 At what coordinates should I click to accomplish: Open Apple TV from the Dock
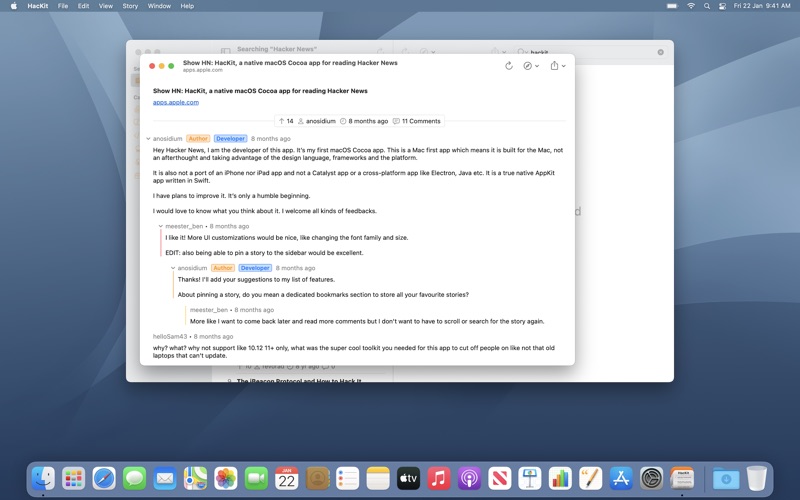click(409, 479)
